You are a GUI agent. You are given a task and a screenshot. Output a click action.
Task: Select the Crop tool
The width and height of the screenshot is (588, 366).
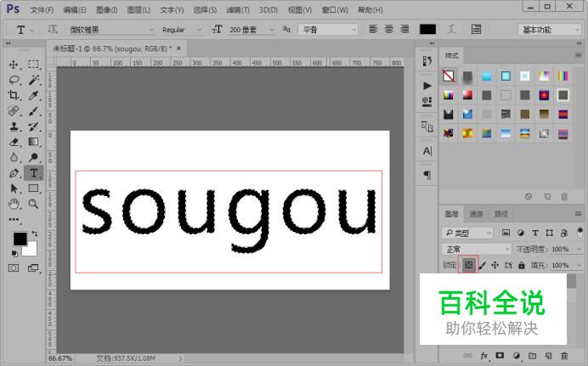[x=14, y=95]
